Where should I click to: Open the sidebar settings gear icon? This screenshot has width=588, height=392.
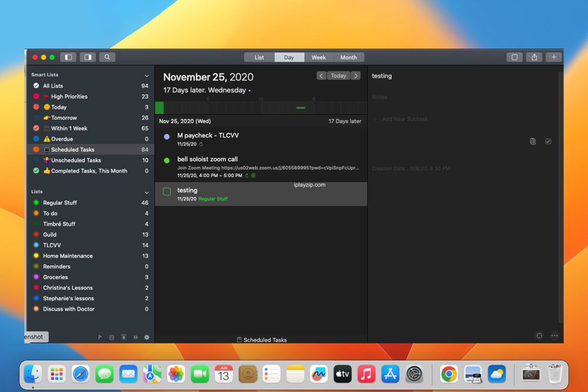147,337
